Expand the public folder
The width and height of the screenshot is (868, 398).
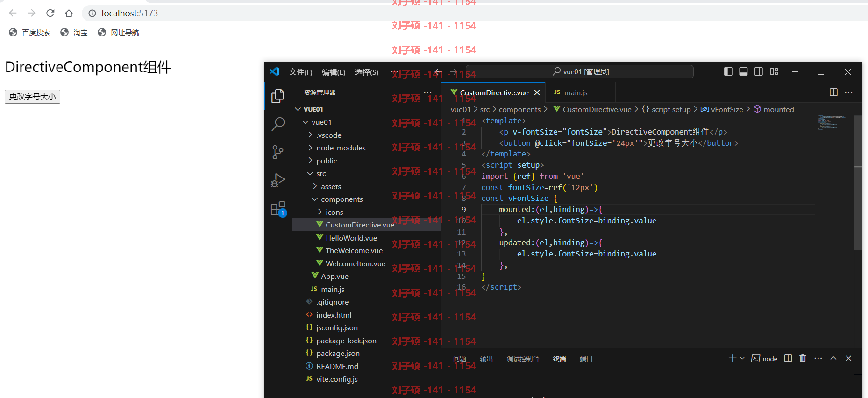[310, 161]
